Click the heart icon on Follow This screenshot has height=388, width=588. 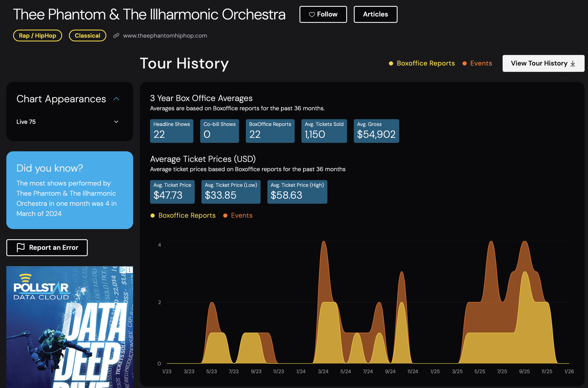312,15
